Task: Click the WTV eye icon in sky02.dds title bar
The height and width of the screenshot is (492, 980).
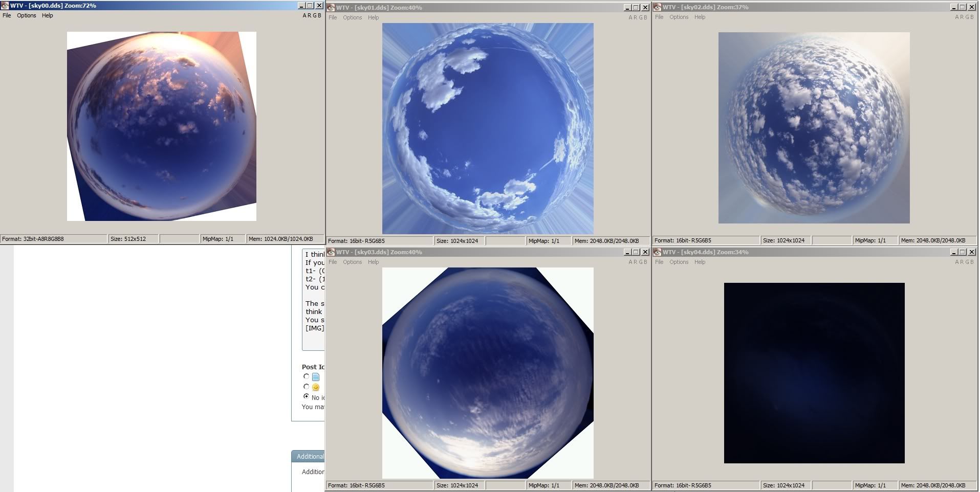Action: click(x=658, y=7)
